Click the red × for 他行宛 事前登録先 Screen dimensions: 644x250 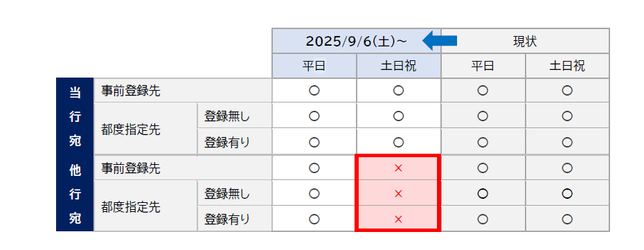398,168
